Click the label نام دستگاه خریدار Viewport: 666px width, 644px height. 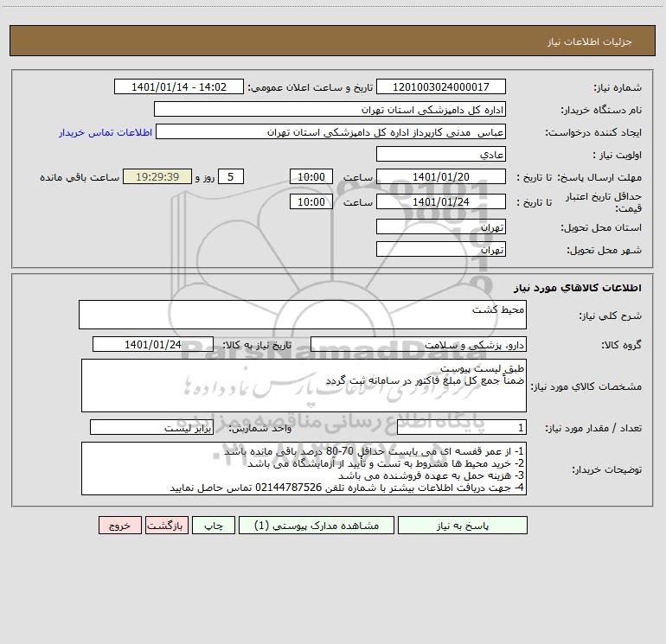(601, 111)
